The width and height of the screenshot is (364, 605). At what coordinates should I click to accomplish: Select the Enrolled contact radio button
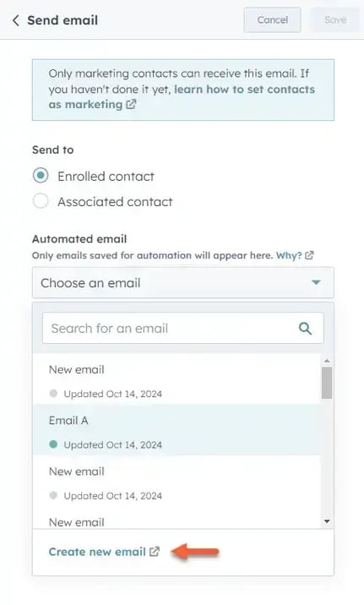[x=41, y=176]
